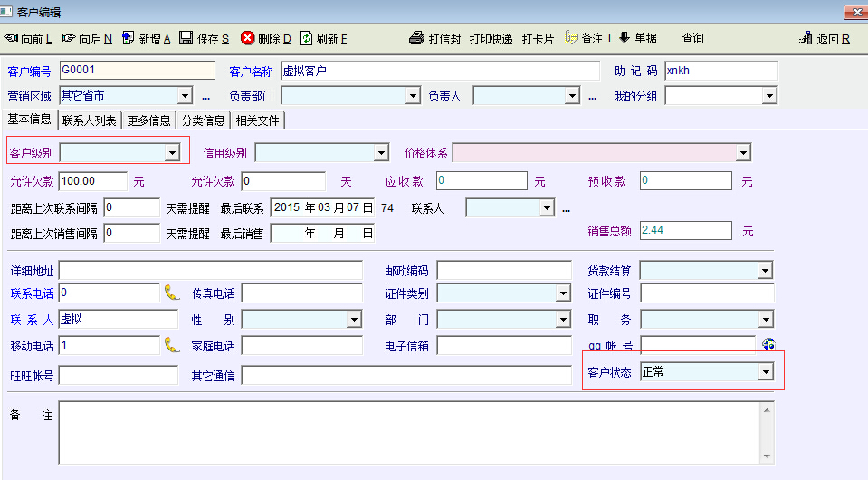The image size is (868, 480).
Task: Click the QQ icon next to qq帐号
Action: point(768,345)
